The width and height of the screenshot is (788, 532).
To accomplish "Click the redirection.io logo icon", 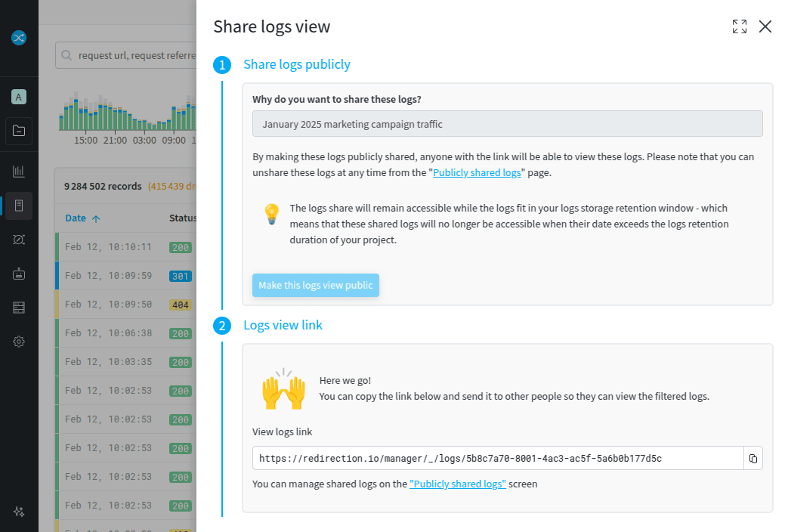I will click(x=19, y=37).
